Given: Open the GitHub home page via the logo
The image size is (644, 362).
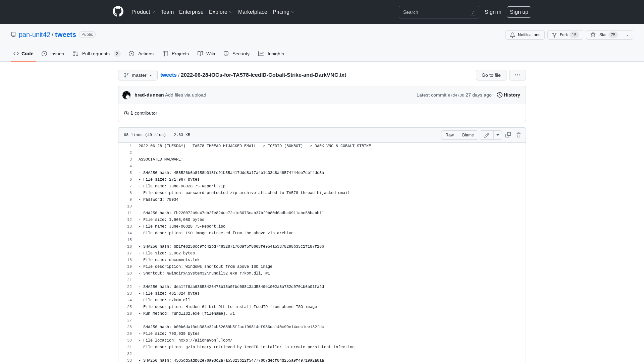Looking at the screenshot, I should tap(118, 12).
